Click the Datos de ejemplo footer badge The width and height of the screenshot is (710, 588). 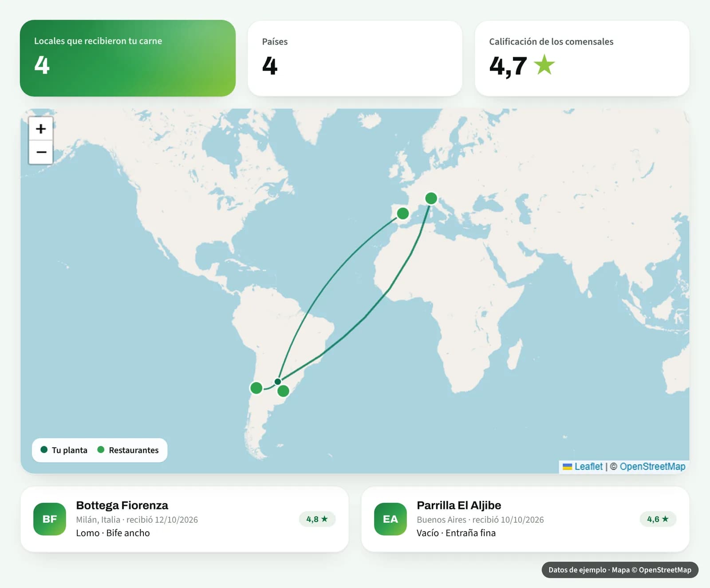point(620,570)
